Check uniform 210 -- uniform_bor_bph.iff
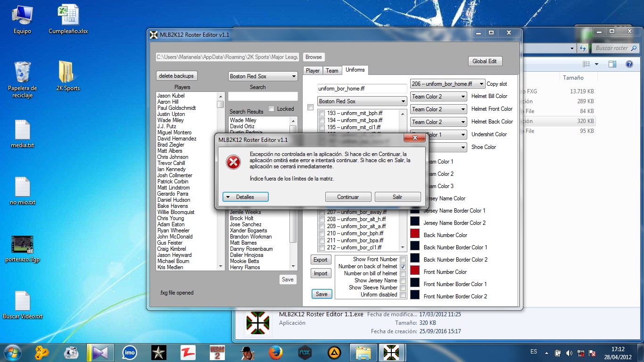Image resolution: width=644 pixels, height=362 pixels. click(321, 234)
